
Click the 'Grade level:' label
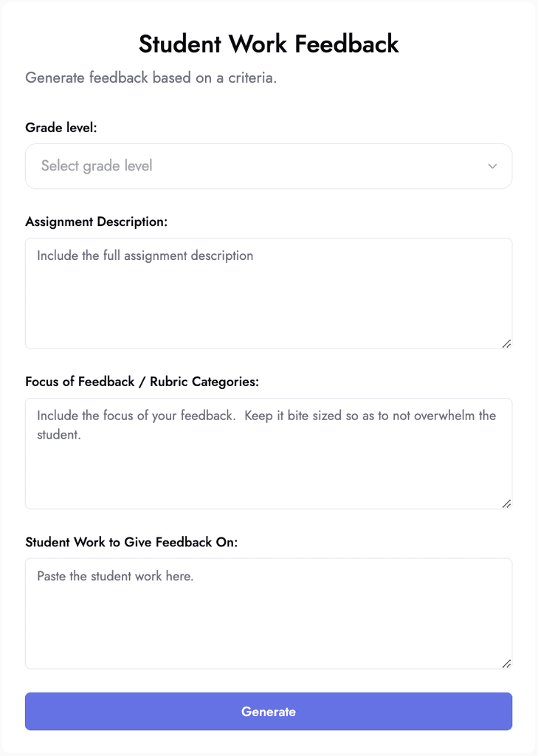(x=61, y=127)
